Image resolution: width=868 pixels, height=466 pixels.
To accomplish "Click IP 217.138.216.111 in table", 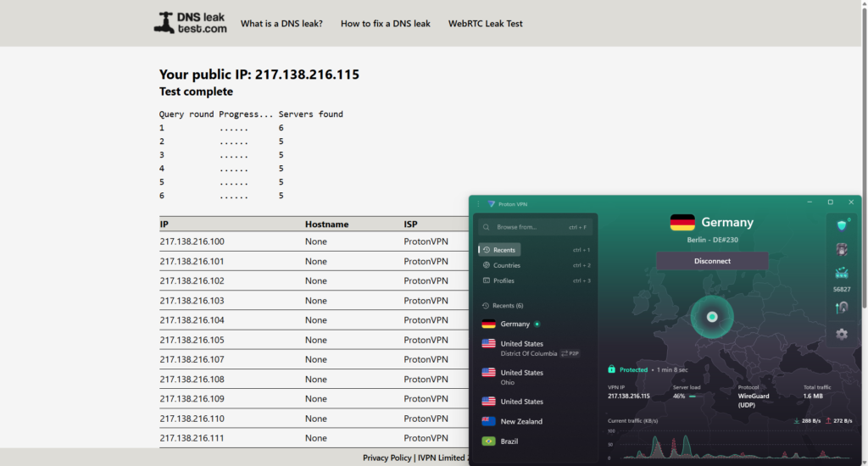I will coord(192,438).
